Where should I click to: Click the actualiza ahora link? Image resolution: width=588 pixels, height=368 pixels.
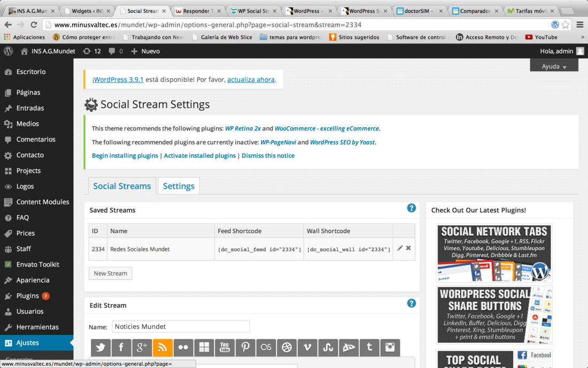pos(251,80)
